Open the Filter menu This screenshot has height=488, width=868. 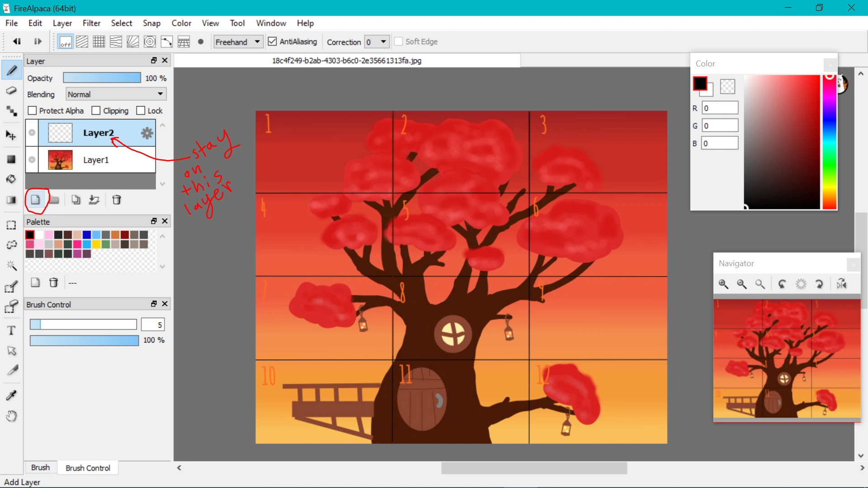click(91, 23)
